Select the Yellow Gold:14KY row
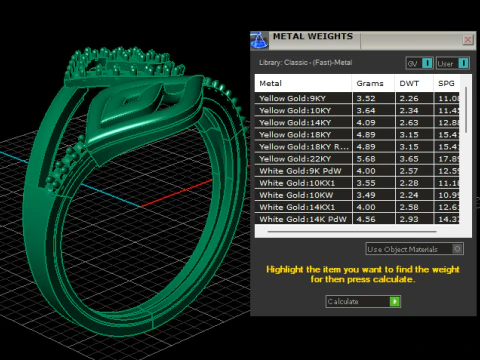 (357, 122)
